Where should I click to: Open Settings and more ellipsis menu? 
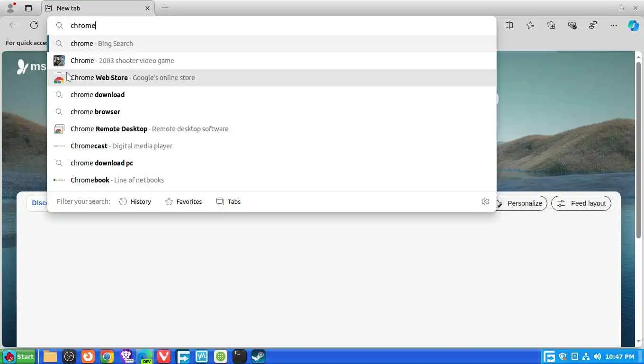click(614, 25)
